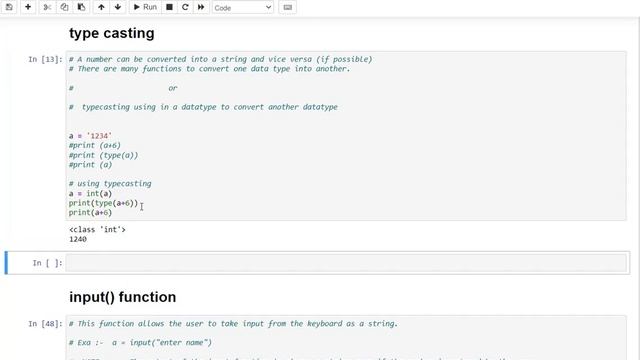Viewport: 640px width, 360px height.
Task: Run the selected cell
Action: (x=145, y=7)
